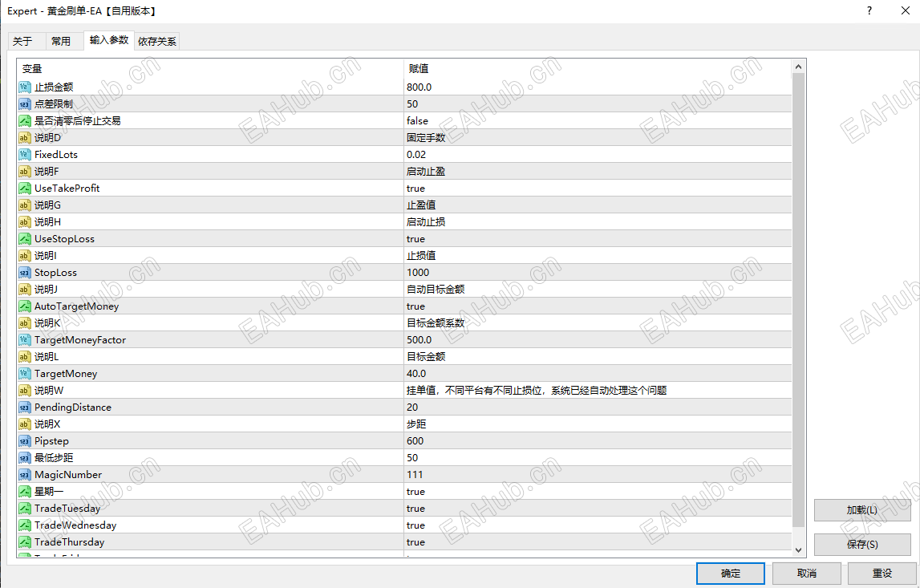Go to the 依存关系 tab

click(x=157, y=42)
